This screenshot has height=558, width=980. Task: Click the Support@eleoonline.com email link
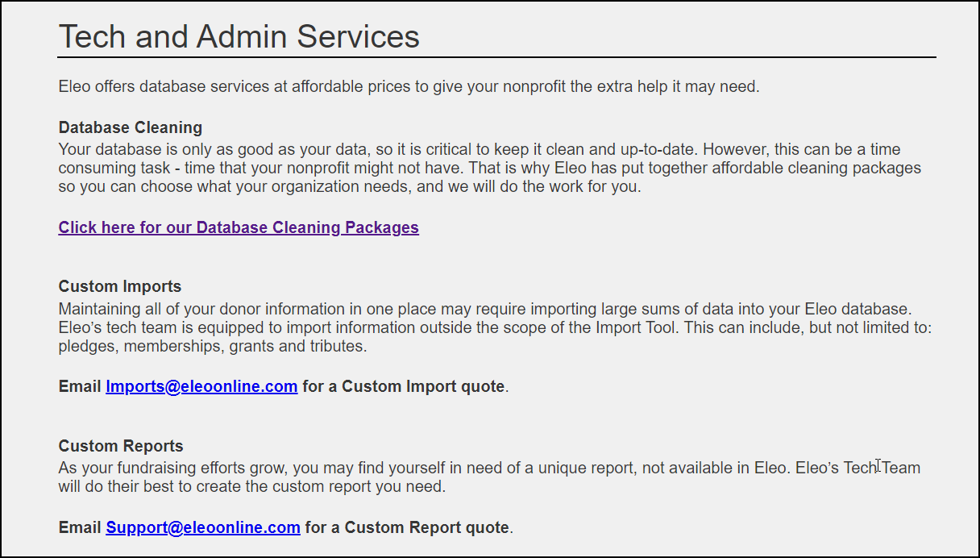(x=203, y=527)
